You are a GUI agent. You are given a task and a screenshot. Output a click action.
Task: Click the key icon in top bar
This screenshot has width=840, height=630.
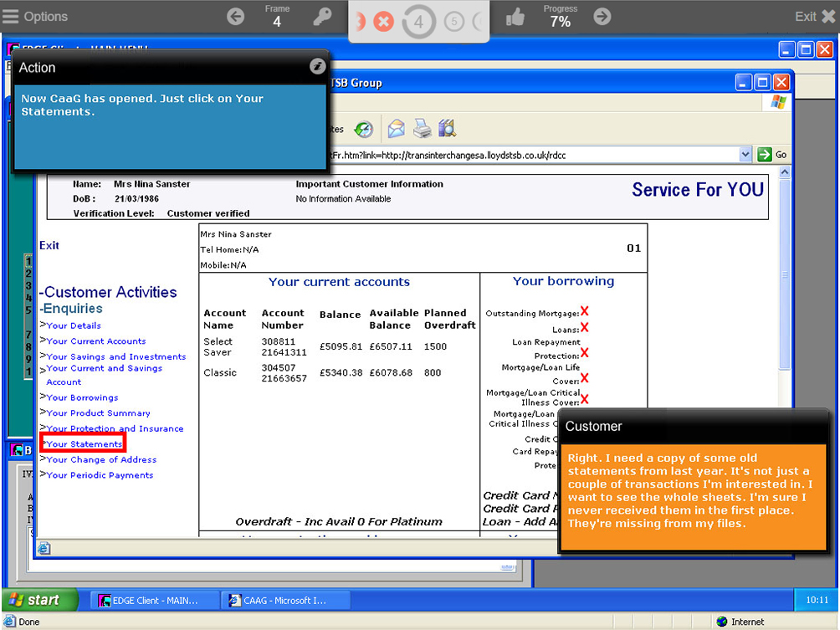pyautogui.click(x=322, y=17)
